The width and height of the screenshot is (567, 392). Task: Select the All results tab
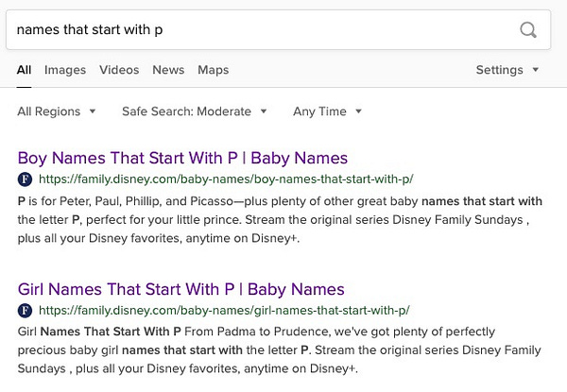tap(24, 70)
